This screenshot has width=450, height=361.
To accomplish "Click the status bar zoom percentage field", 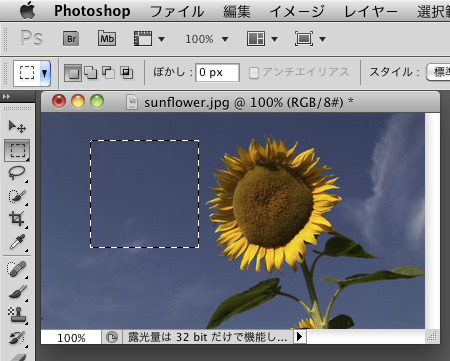I will pyautogui.click(x=71, y=337).
